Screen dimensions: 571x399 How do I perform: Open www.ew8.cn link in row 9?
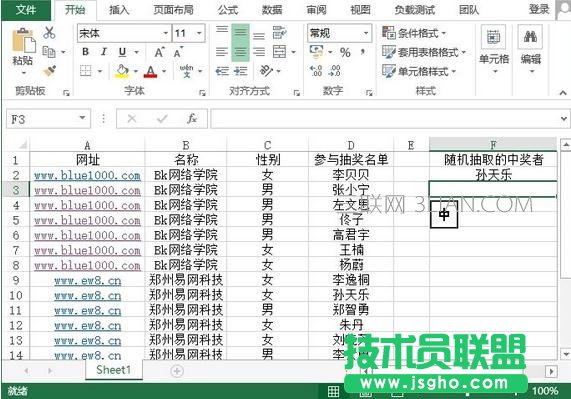(x=87, y=280)
